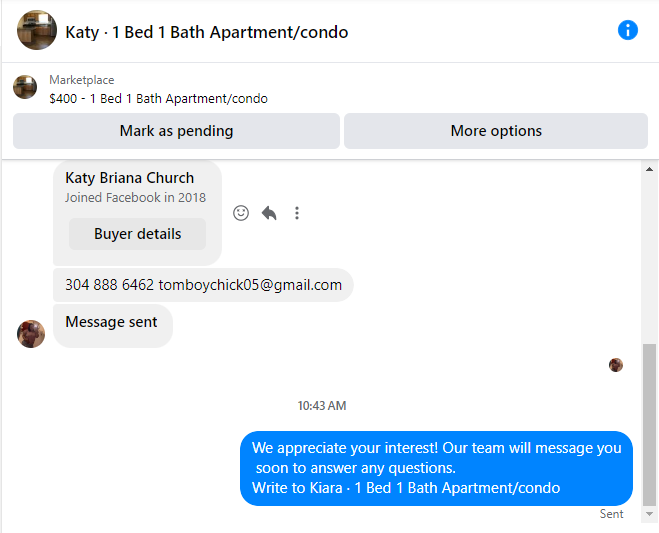
Task: Click the conversation scrollbar thumb
Action: (x=649, y=425)
